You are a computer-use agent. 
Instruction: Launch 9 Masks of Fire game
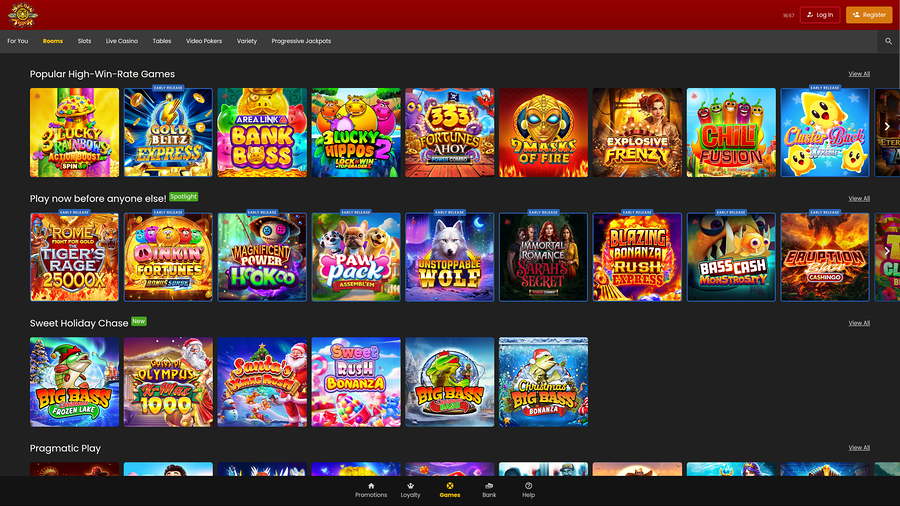click(x=544, y=133)
